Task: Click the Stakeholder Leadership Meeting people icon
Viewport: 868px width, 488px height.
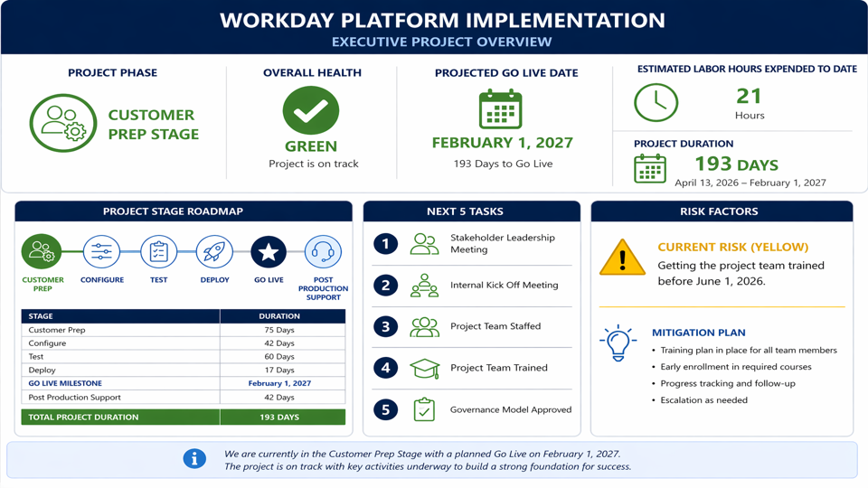Action: tap(424, 243)
